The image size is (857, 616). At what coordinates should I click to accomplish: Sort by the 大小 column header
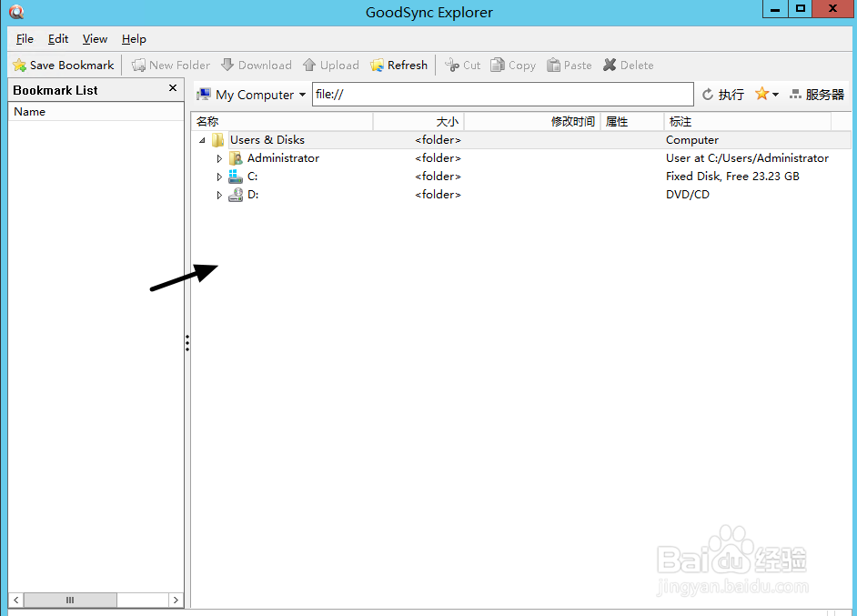coord(418,121)
